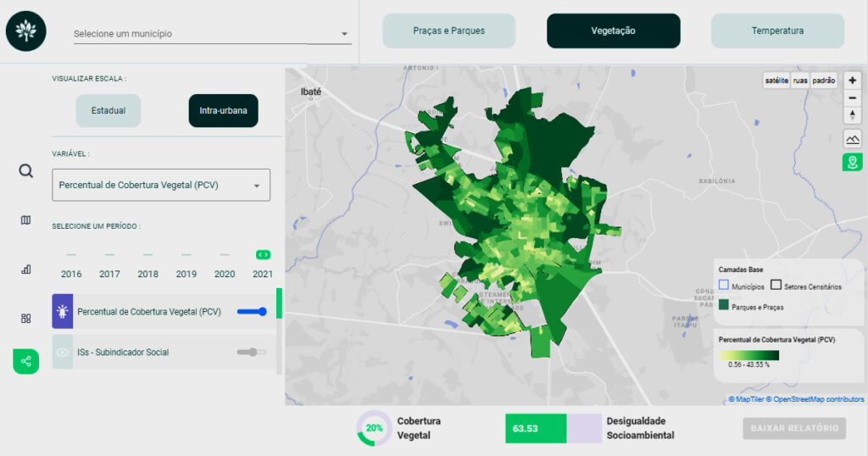Zoom in on the map
This screenshot has height=456, width=868.
point(853,81)
